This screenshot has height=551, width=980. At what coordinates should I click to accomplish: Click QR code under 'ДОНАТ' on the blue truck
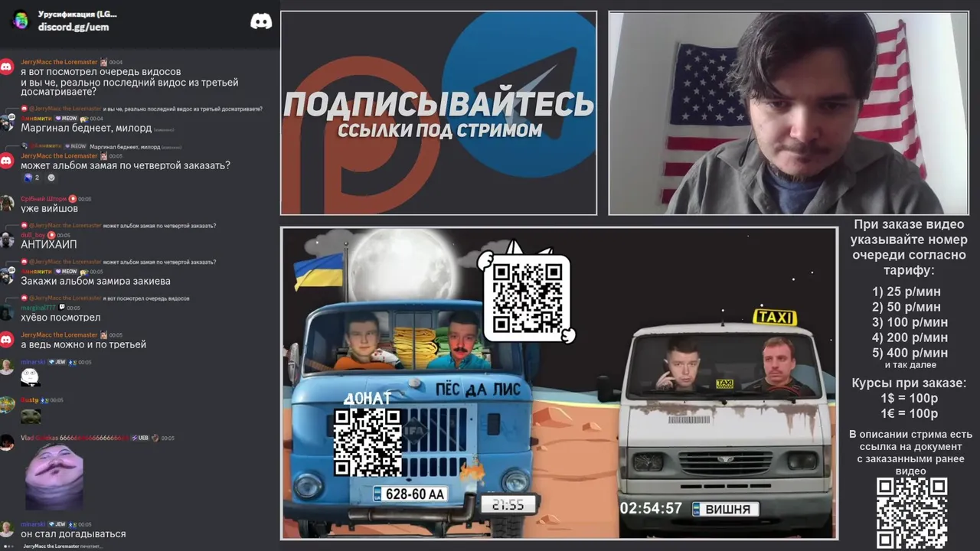(369, 442)
